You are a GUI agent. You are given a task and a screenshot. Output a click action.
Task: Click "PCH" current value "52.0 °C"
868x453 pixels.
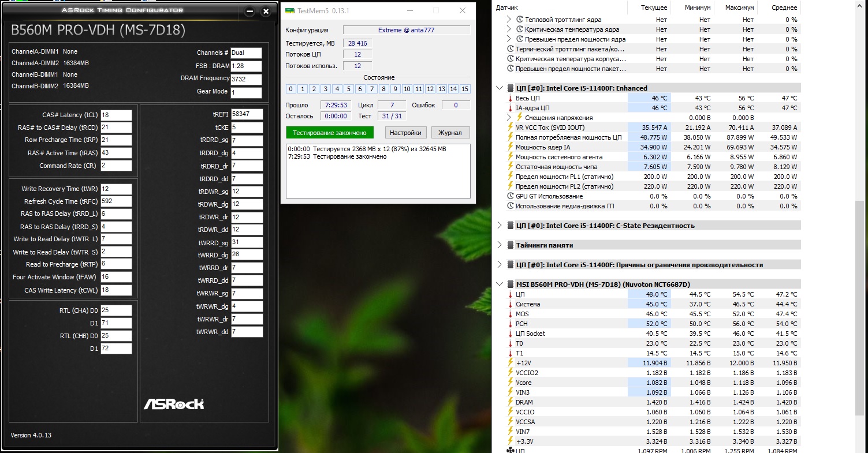tap(655, 324)
